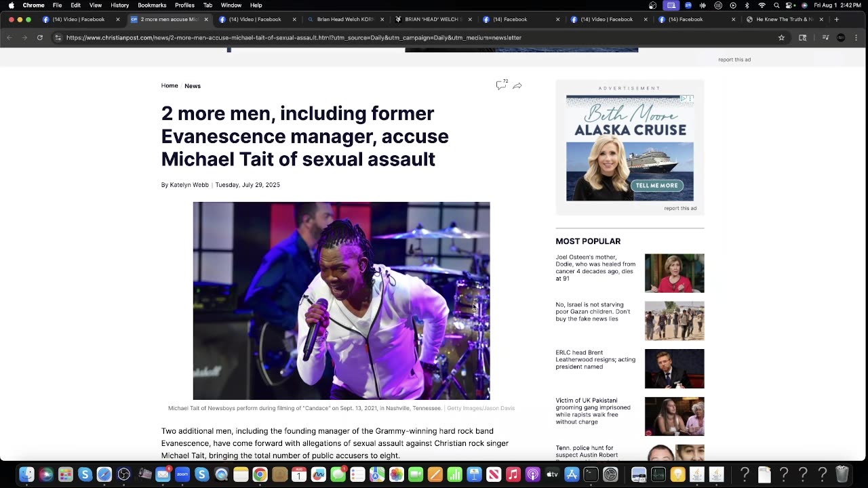Open Wi-Fi menu in the menu bar

point(762,5)
